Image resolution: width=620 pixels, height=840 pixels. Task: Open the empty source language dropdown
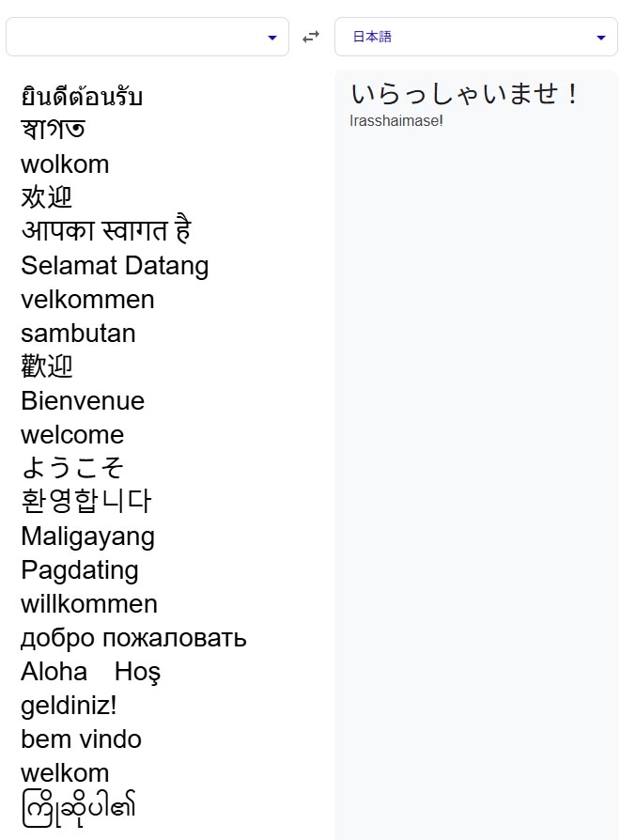(x=147, y=37)
